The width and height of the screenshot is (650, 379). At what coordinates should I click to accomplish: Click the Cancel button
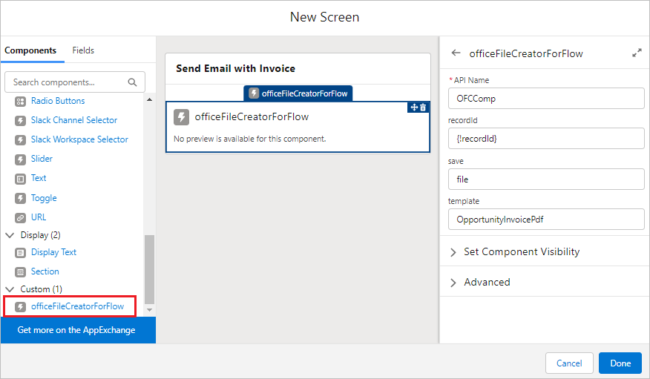point(569,363)
